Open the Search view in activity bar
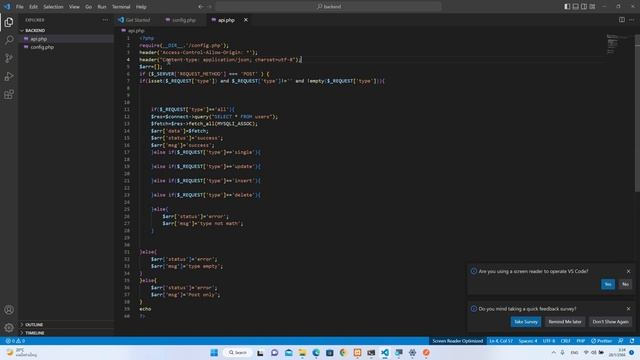Image resolution: width=640 pixels, height=360 pixels. [x=9, y=40]
